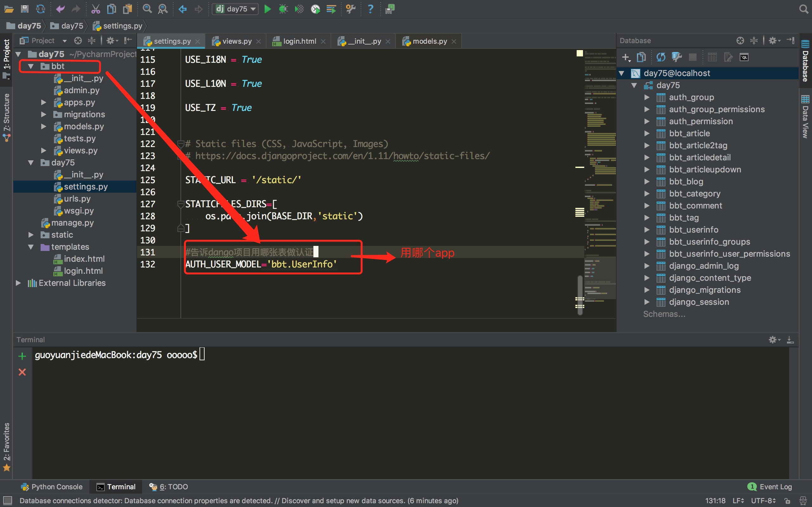812x507 pixels.
Task: Switch to the models.py editor tab
Action: point(429,41)
